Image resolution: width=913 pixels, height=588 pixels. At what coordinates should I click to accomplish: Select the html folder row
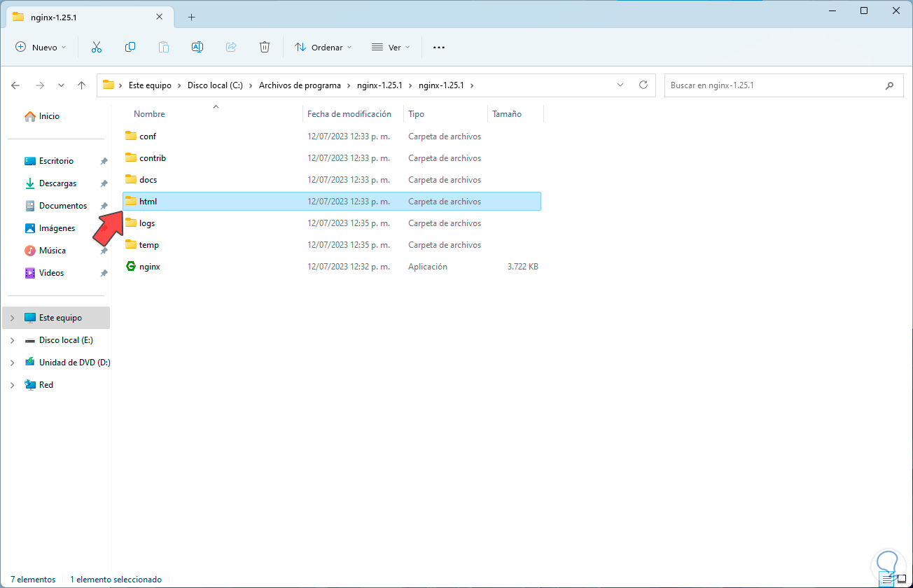[332, 201]
